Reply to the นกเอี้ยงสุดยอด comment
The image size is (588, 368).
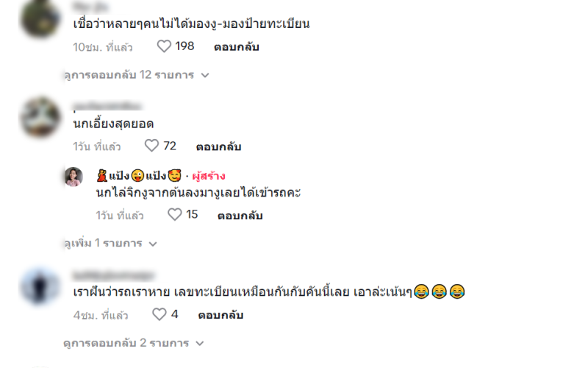pos(218,146)
